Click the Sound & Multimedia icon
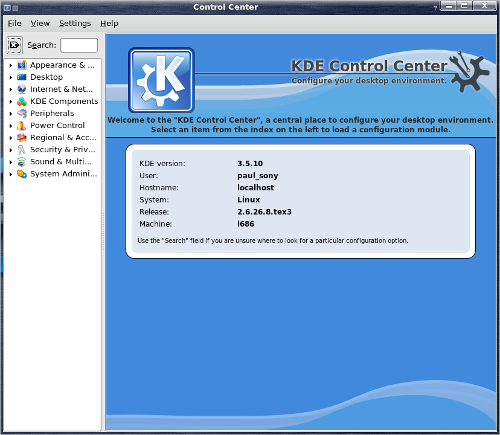500x435 pixels. click(22, 162)
